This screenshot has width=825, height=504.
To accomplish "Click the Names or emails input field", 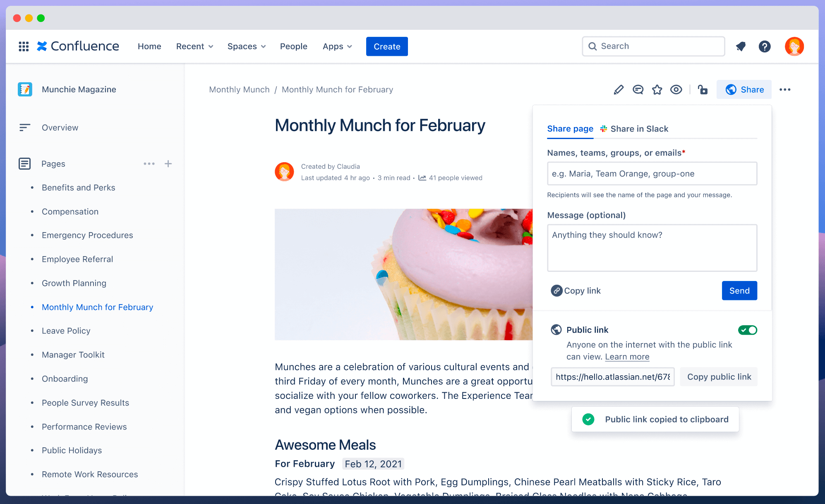I will 652,173.
